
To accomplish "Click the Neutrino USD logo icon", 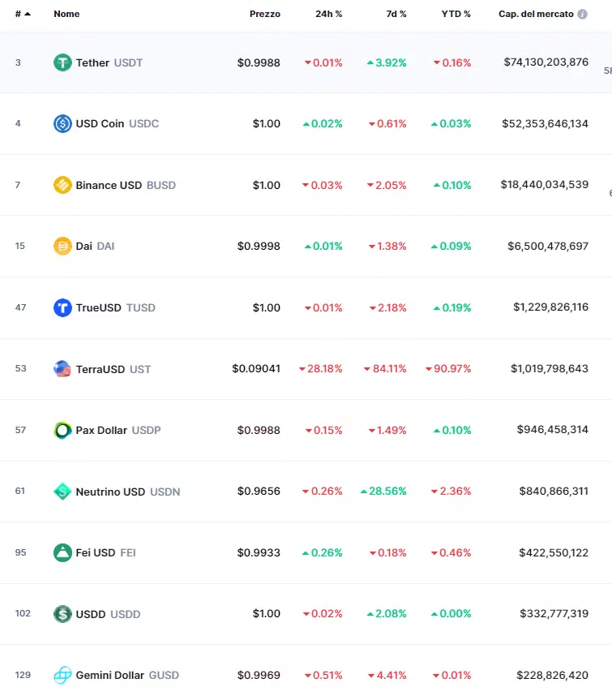I will [x=62, y=492].
